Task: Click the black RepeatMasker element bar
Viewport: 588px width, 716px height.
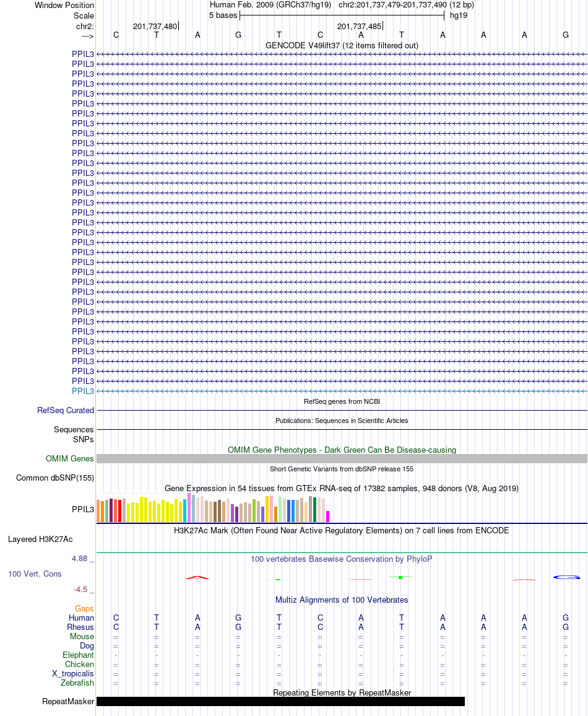Action: coord(280,701)
